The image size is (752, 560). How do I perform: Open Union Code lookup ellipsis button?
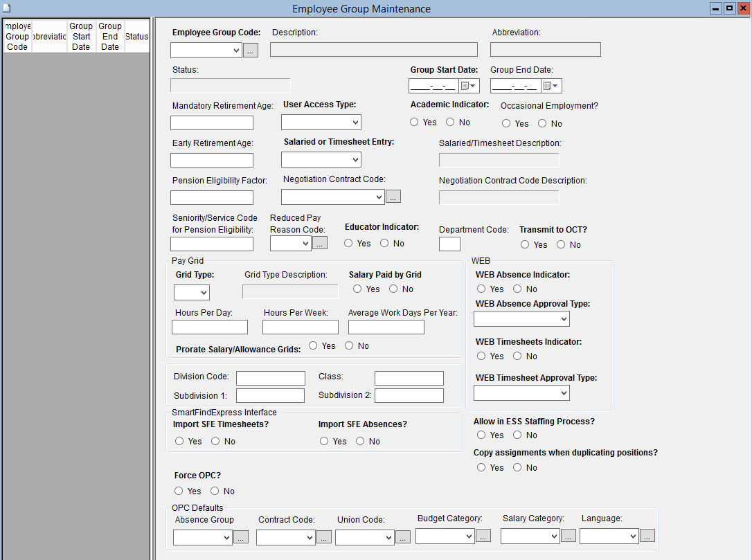coord(403,536)
